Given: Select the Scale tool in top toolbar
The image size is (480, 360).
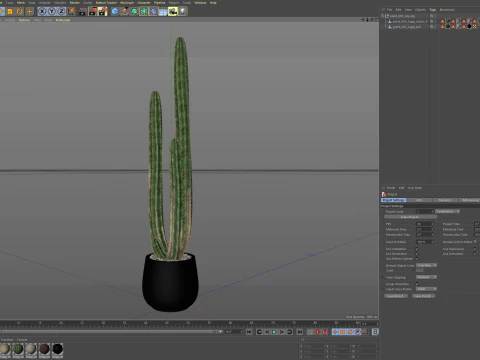Looking at the screenshot, I should pos(10,12).
